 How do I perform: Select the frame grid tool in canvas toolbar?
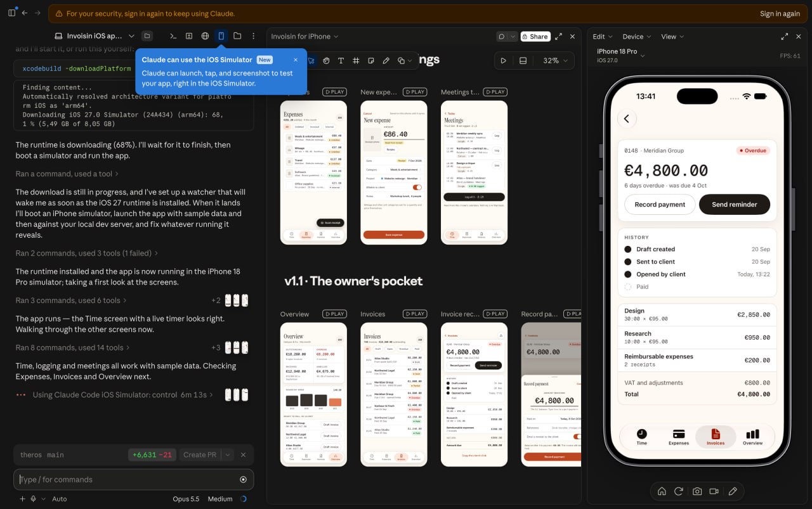(x=356, y=61)
